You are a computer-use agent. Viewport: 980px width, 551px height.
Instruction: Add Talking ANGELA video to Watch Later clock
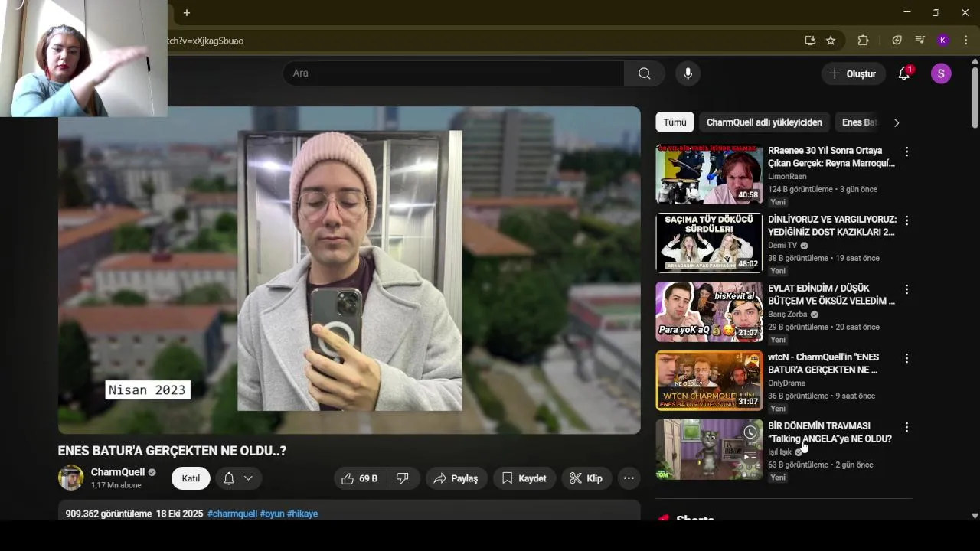click(750, 432)
